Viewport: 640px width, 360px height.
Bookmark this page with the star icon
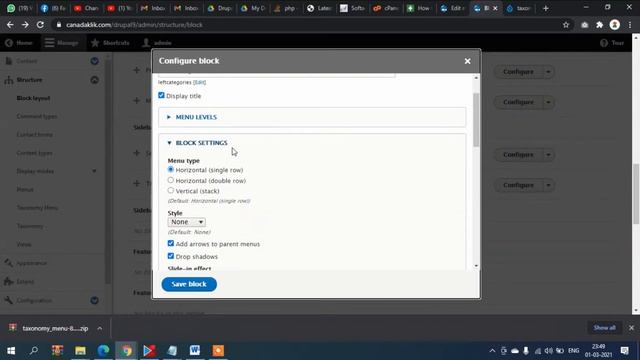566,25
